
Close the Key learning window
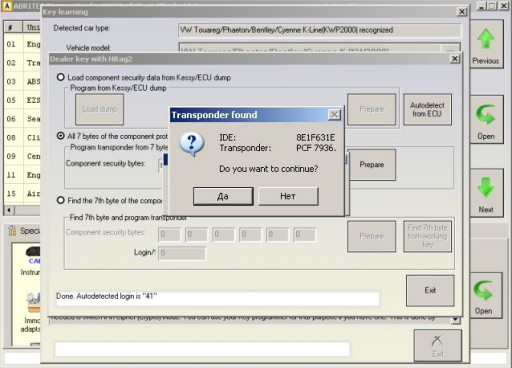pos(462,12)
